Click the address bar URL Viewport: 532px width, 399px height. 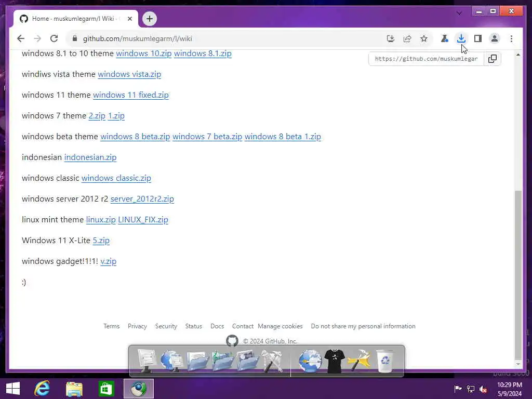[x=137, y=38]
